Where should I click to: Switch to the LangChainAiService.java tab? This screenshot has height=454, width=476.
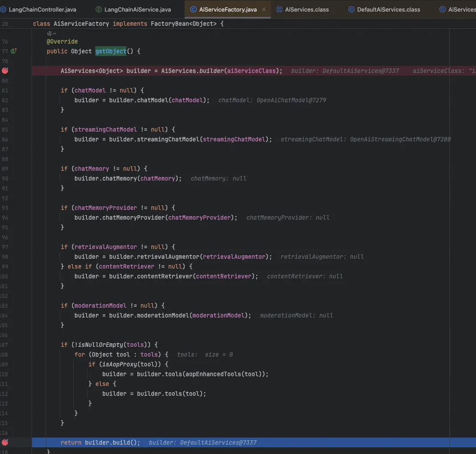coord(137,9)
